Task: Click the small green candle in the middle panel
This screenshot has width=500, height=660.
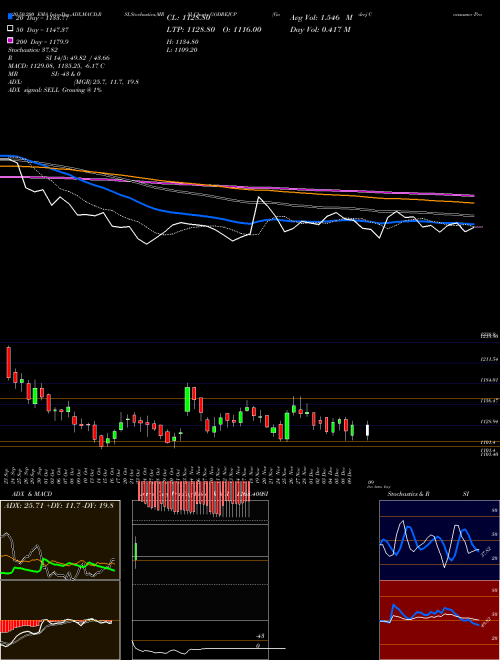Action: 136,552
